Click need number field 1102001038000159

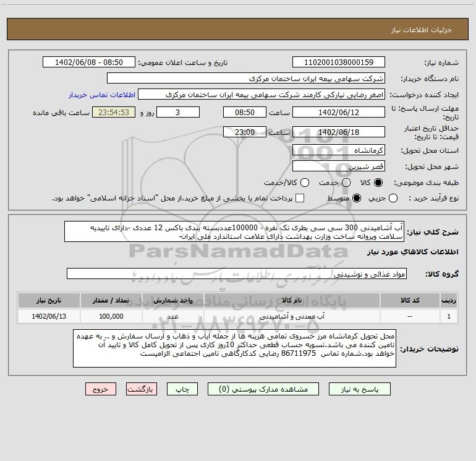tap(339, 62)
